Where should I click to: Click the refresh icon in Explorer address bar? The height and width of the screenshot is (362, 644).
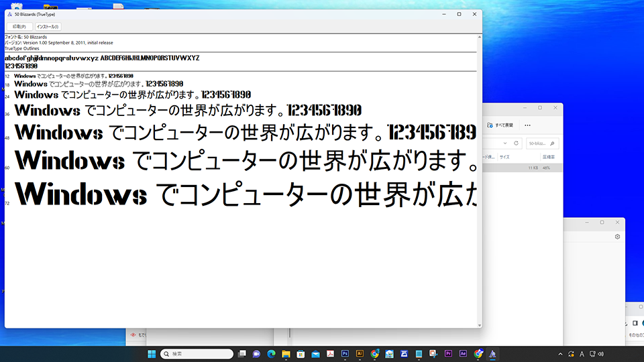(x=516, y=143)
